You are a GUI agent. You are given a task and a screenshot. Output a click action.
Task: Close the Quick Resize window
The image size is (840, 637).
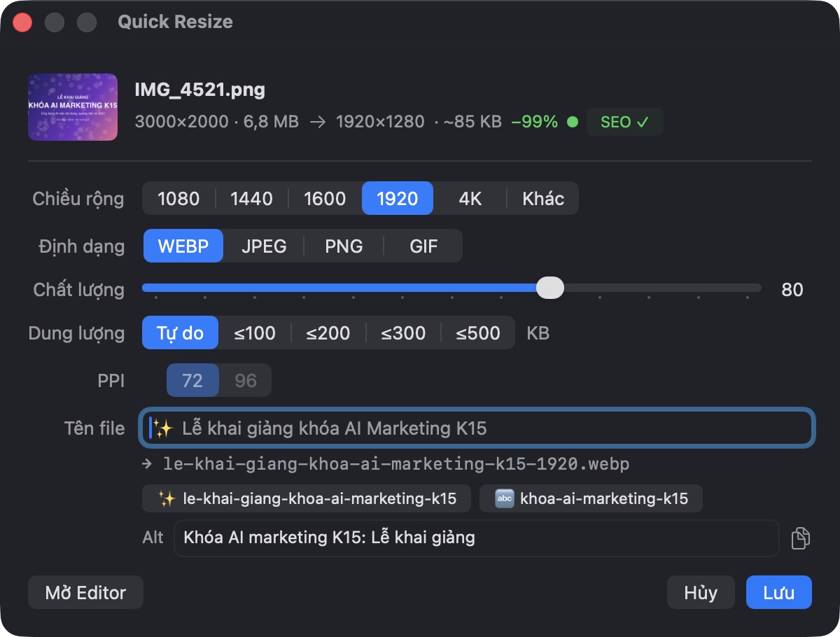click(x=22, y=22)
